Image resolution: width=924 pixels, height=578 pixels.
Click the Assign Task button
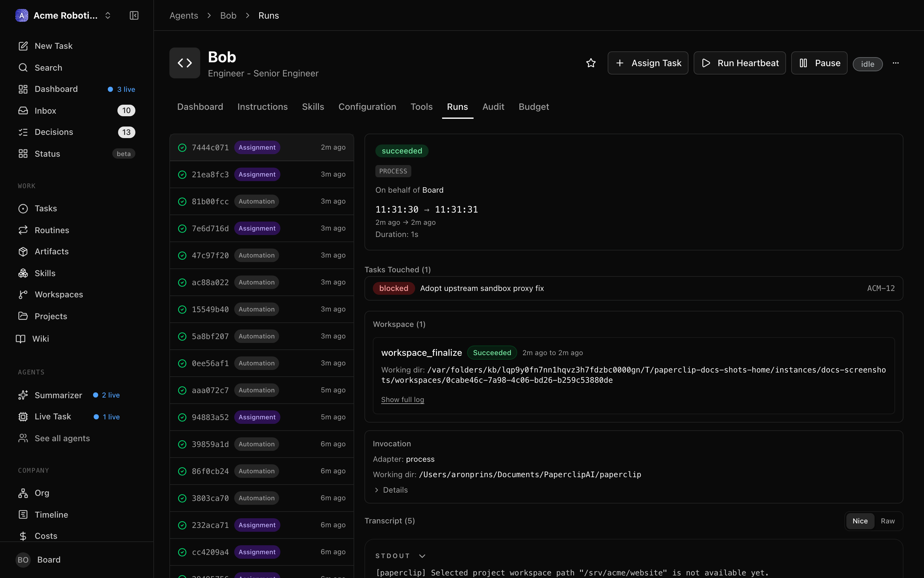click(648, 63)
